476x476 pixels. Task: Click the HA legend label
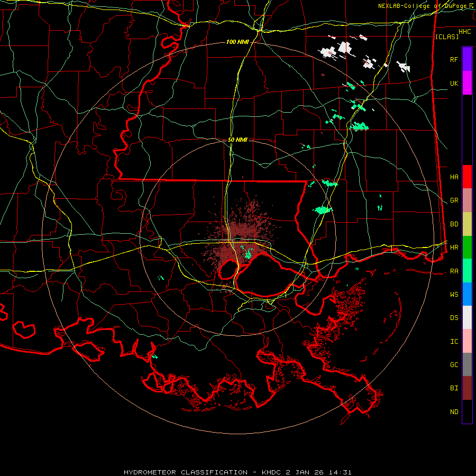(454, 177)
